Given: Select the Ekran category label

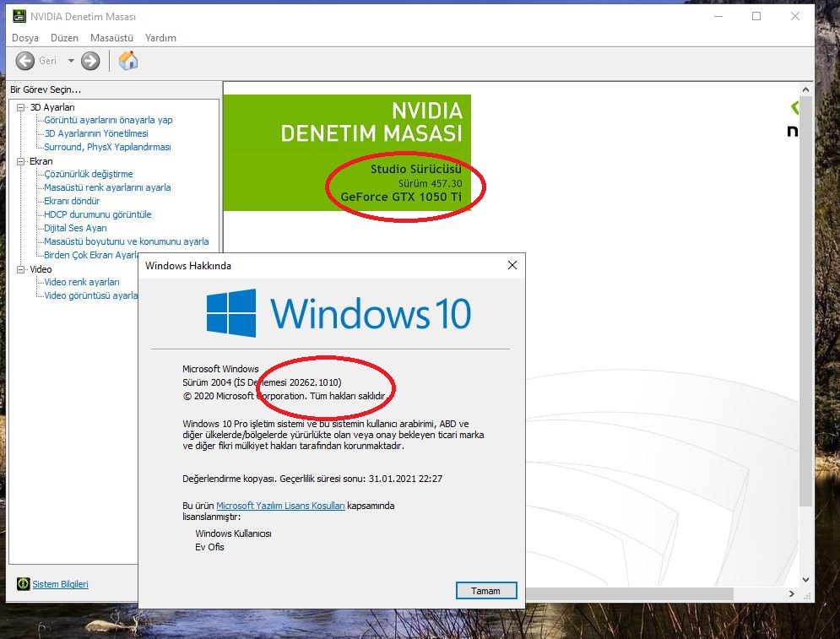Looking at the screenshot, I should pyautogui.click(x=41, y=161).
